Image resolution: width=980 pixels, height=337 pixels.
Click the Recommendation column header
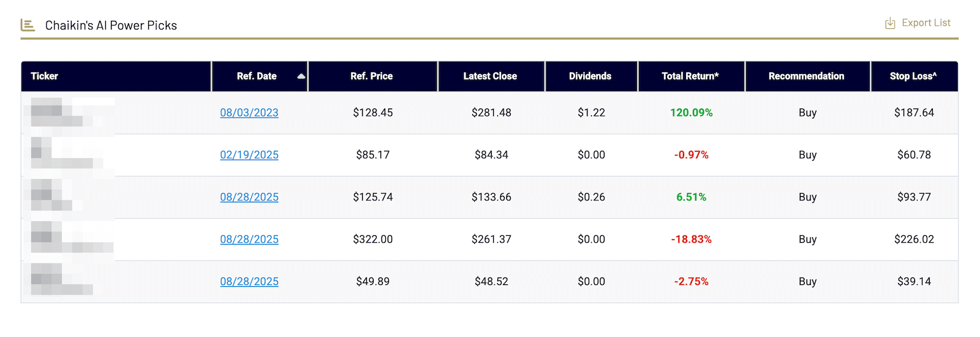[x=806, y=76]
